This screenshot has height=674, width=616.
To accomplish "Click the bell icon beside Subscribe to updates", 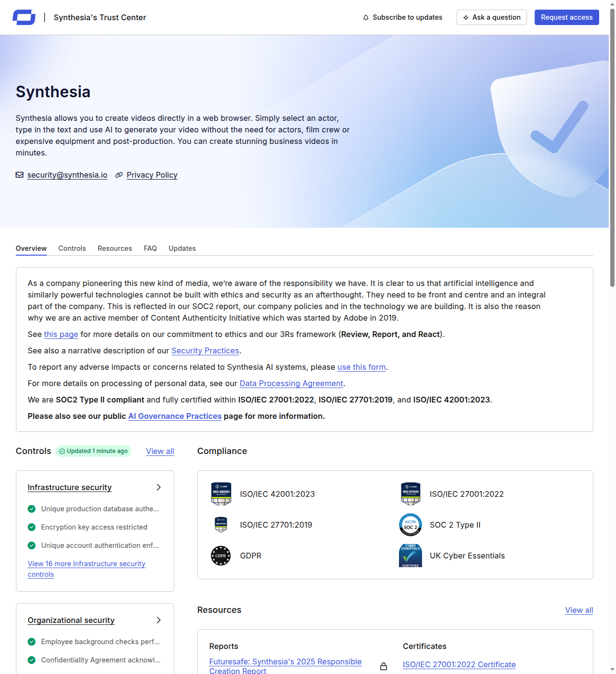I will (x=366, y=17).
